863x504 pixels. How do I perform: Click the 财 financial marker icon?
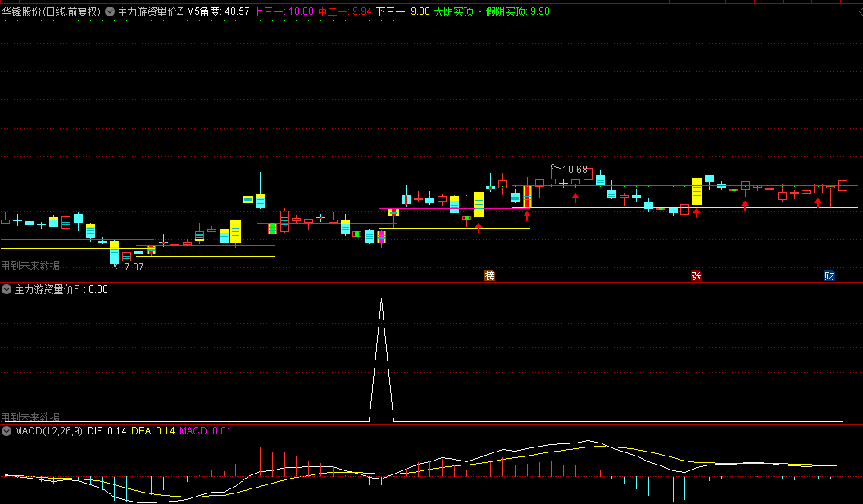pyautogui.click(x=829, y=276)
